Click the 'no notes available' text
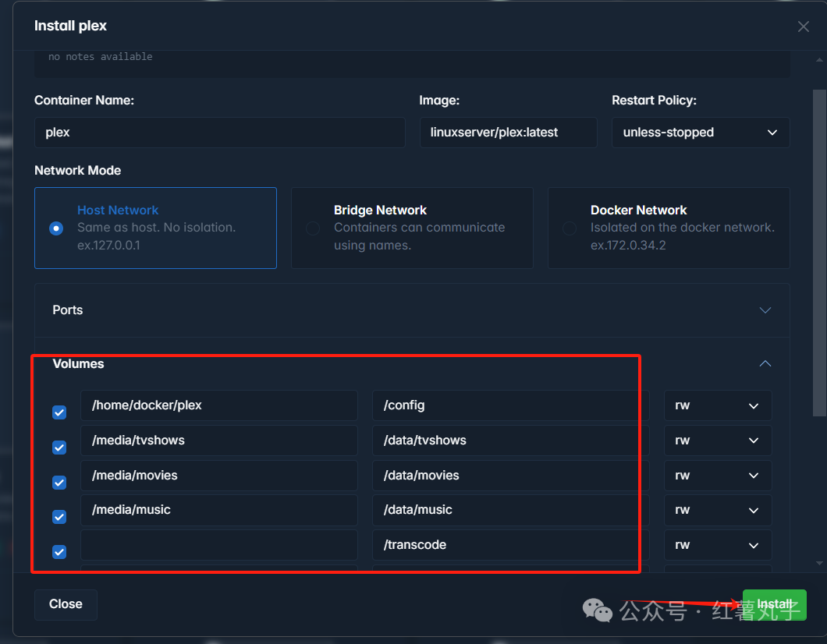The height and width of the screenshot is (644, 827). click(x=100, y=56)
